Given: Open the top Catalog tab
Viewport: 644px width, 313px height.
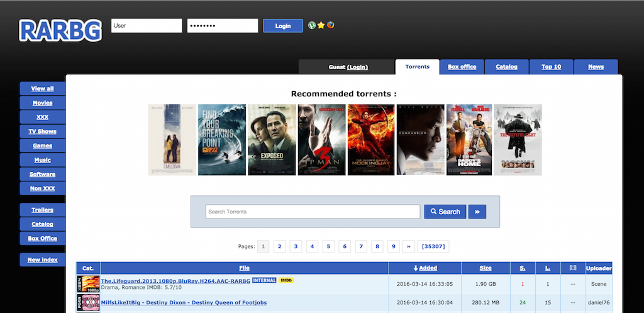Looking at the screenshot, I should point(507,67).
